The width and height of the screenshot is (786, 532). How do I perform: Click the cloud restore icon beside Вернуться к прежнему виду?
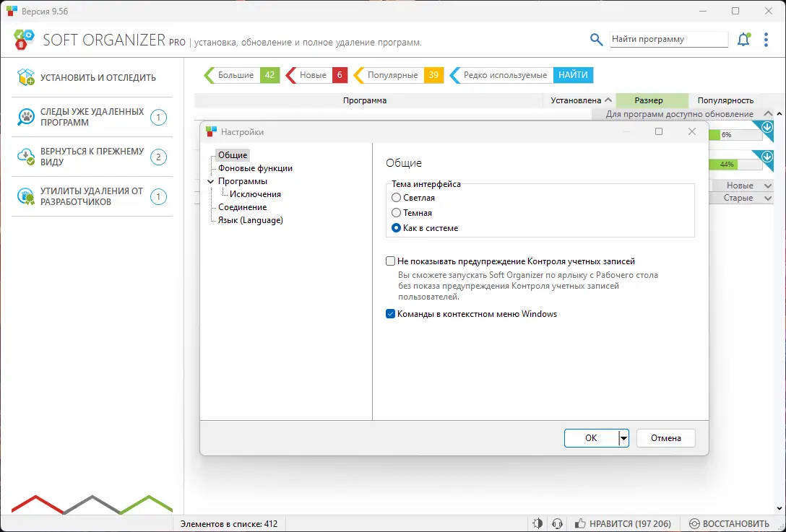click(x=25, y=157)
